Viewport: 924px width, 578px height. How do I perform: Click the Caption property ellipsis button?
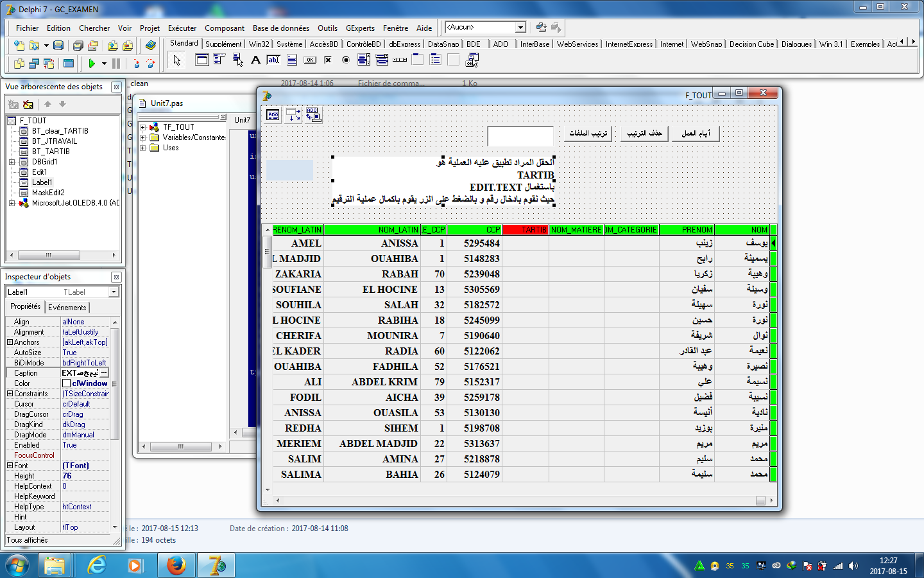click(x=105, y=373)
